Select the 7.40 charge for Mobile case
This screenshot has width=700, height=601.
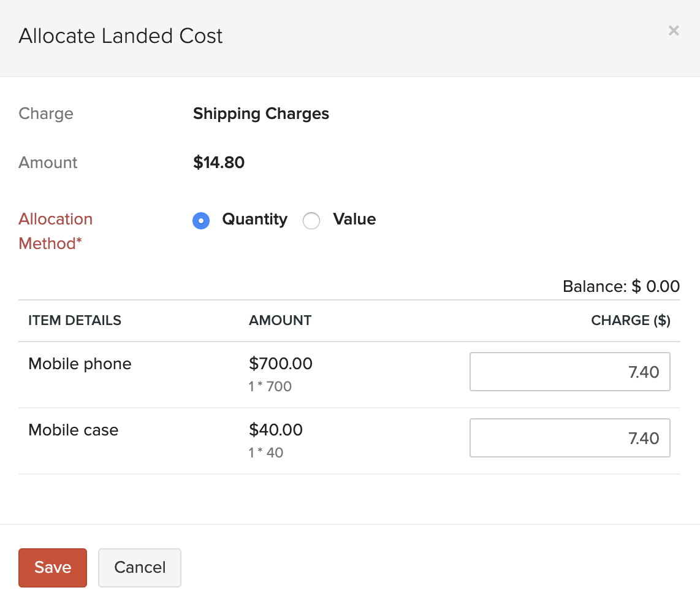[644, 438]
